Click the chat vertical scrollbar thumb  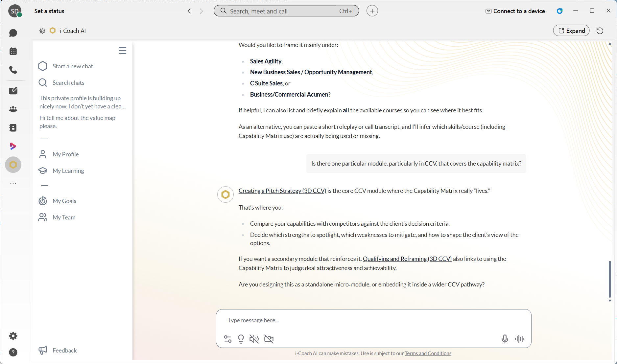pos(610,279)
